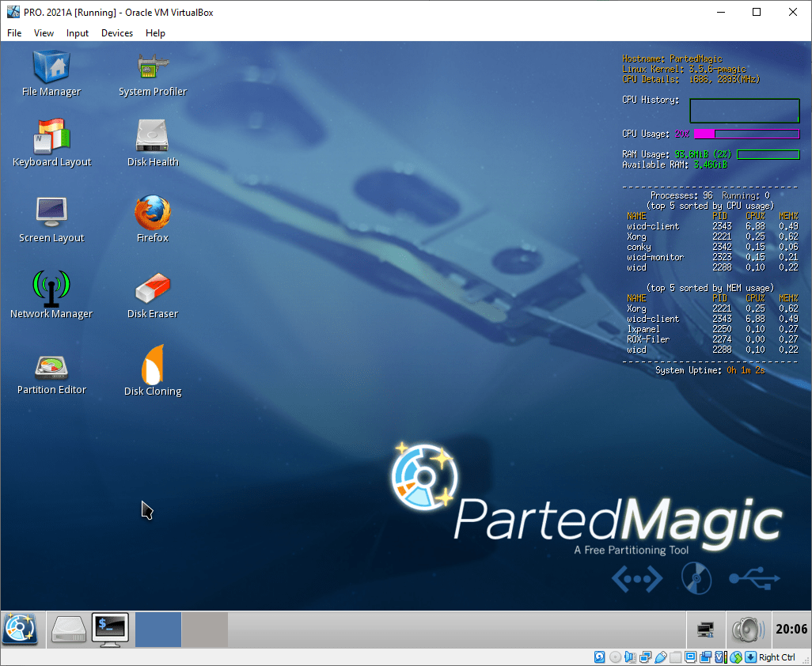Image resolution: width=812 pixels, height=666 pixels.
Task: Click the VirtualBox display settings indicator
Action: click(690, 657)
